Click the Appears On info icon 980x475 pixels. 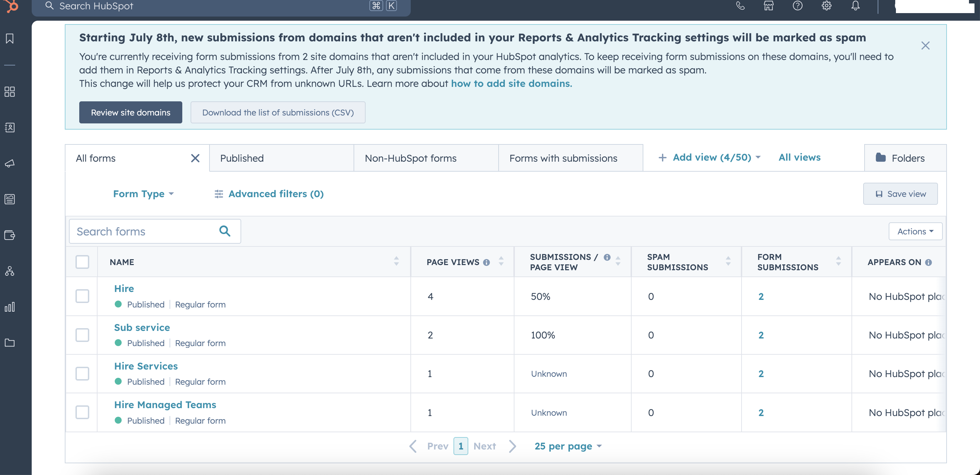click(x=928, y=262)
